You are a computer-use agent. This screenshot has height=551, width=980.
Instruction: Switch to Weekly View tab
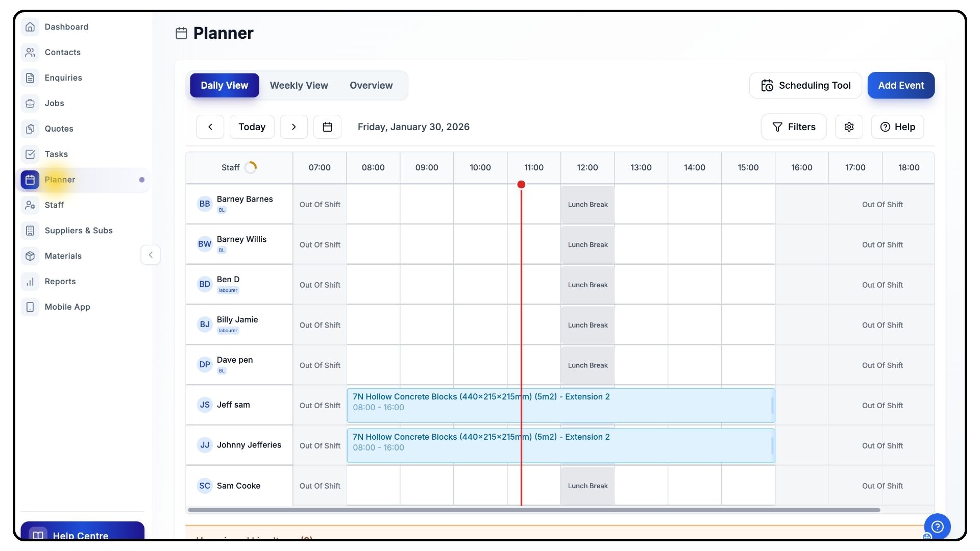[x=299, y=85]
